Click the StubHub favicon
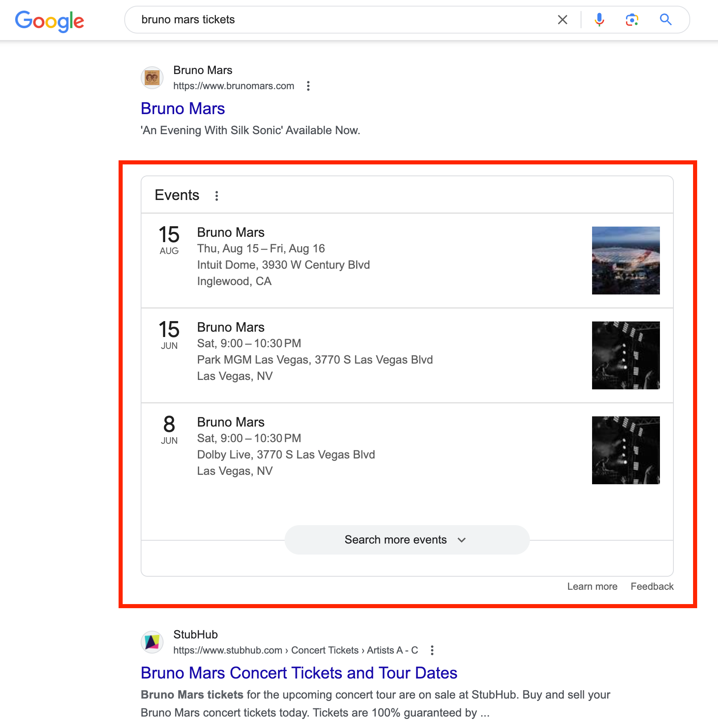 (152, 642)
